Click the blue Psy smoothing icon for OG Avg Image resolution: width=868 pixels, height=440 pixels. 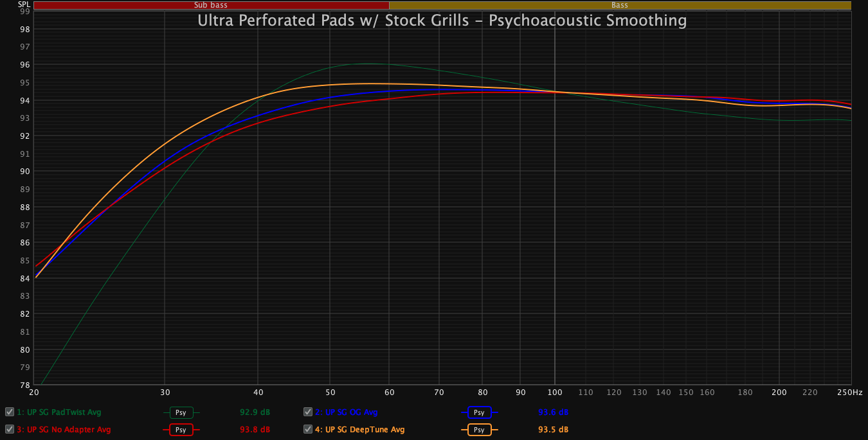click(480, 412)
